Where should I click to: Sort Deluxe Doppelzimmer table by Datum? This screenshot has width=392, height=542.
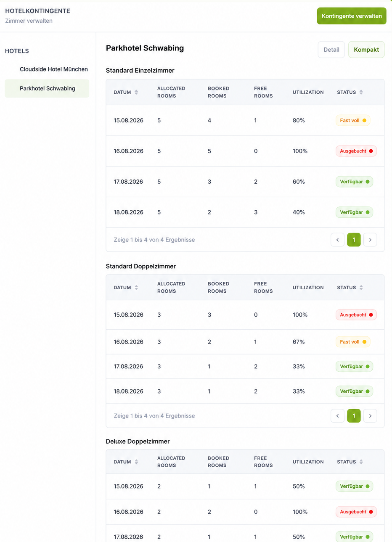tap(126, 462)
